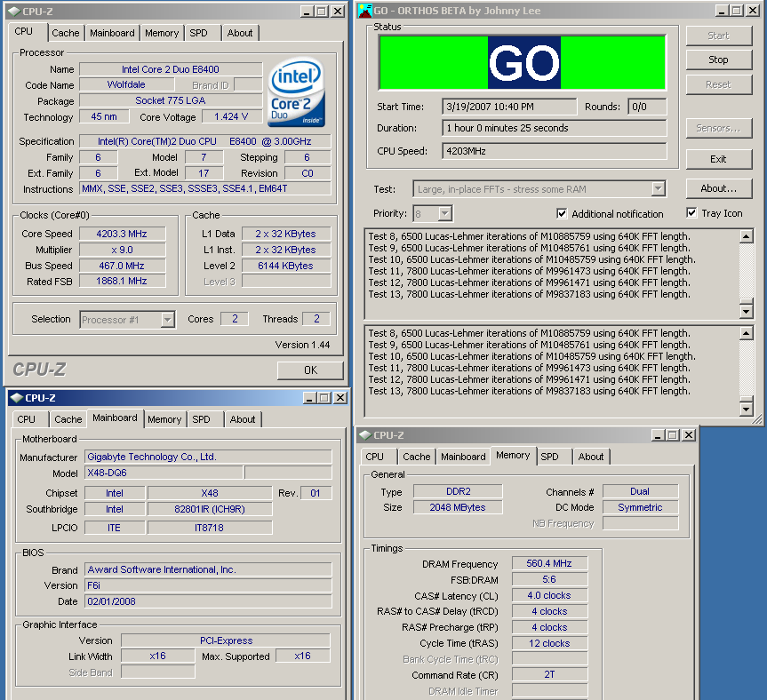Click the Sensors... button
Screen dimensions: 767x700
click(719, 128)
